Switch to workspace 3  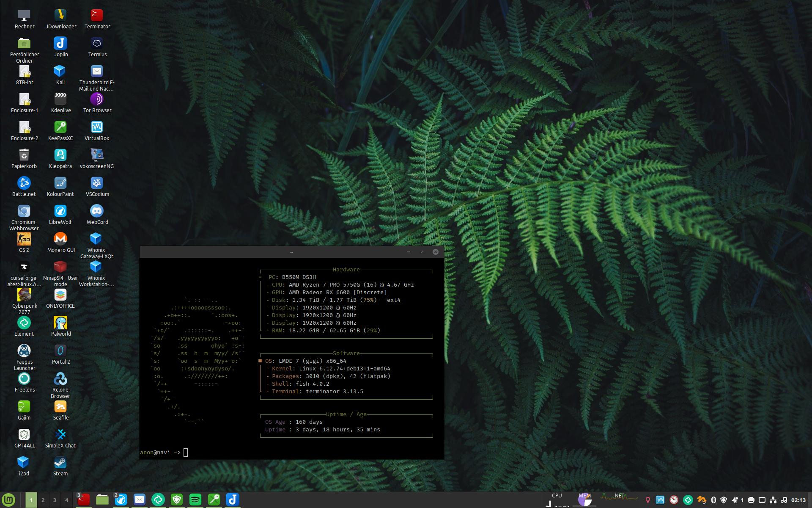(55, 500)
